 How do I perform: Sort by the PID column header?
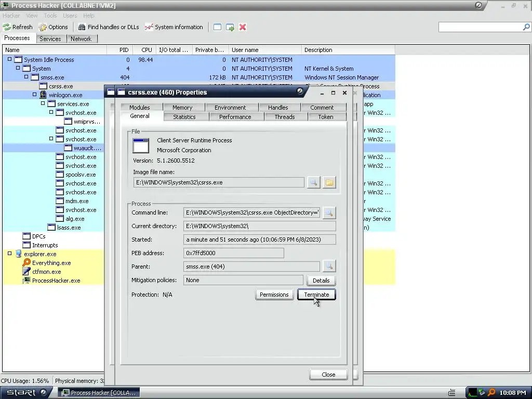click(120, 50)
